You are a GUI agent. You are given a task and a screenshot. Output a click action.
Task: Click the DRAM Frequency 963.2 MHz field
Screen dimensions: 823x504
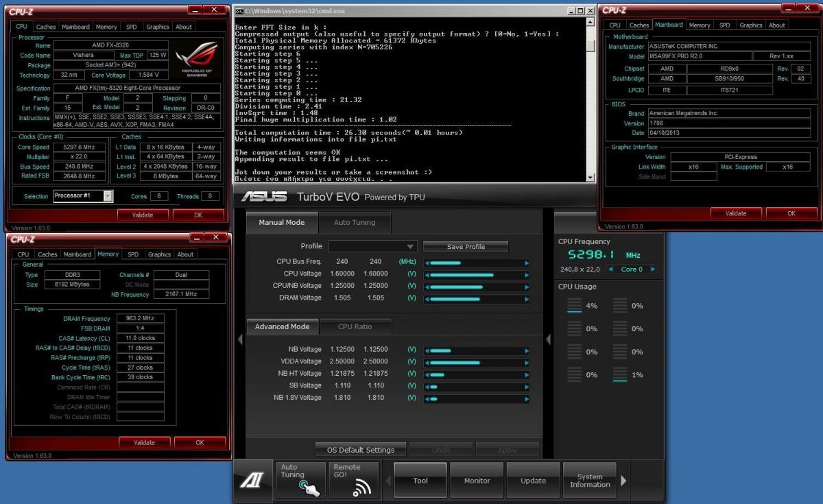click(x=140, y=319)
